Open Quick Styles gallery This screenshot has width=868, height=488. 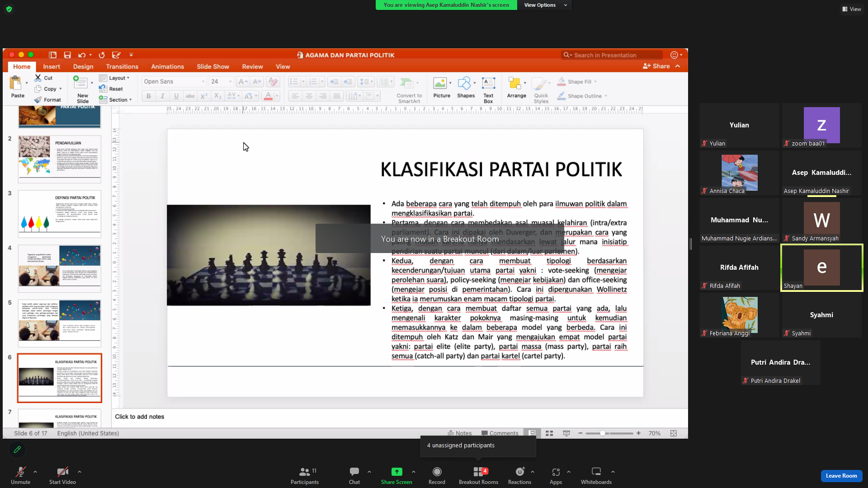click(541, 90)
